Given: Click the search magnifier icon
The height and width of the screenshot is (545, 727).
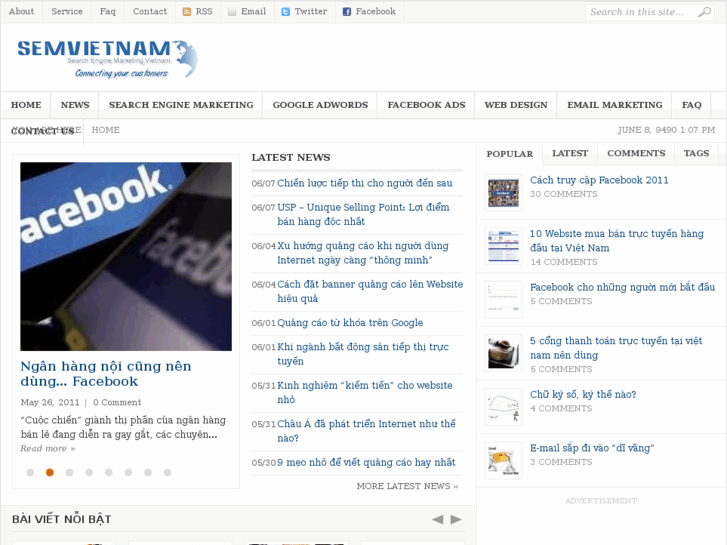Looking at the screenshot, I should point(704,12).
